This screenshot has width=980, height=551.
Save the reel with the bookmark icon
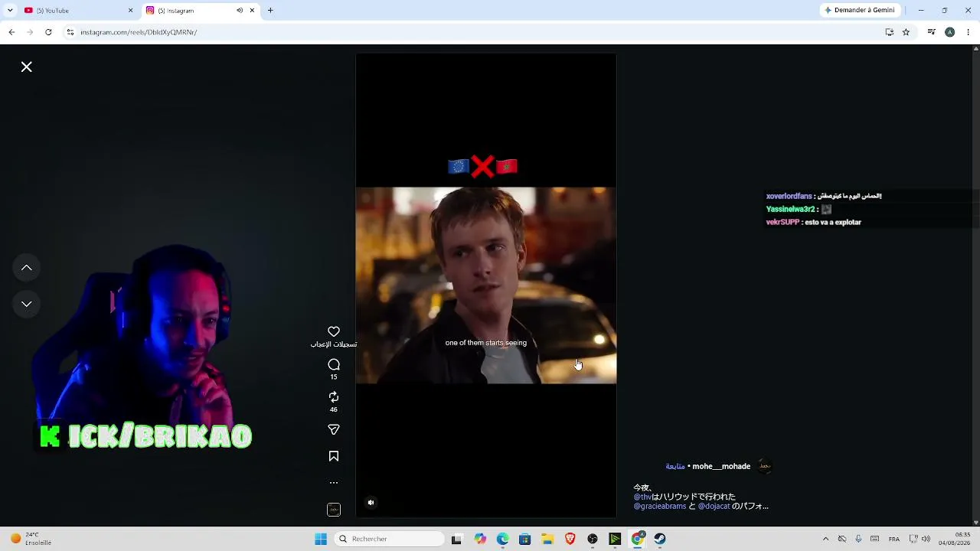[x=334, y=456]
